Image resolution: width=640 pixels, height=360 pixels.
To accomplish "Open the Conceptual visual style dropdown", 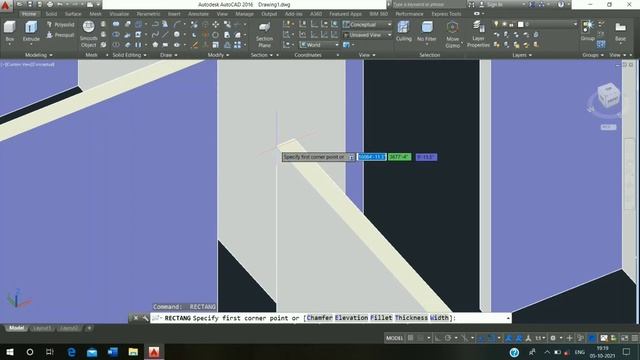I will click(x=367, y=25).
